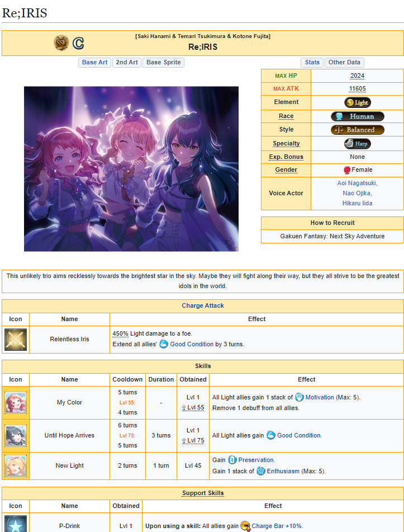Click the Relentless Iris name cell
This screenshot has width=404, height=532.
click(x=69, y=340)
